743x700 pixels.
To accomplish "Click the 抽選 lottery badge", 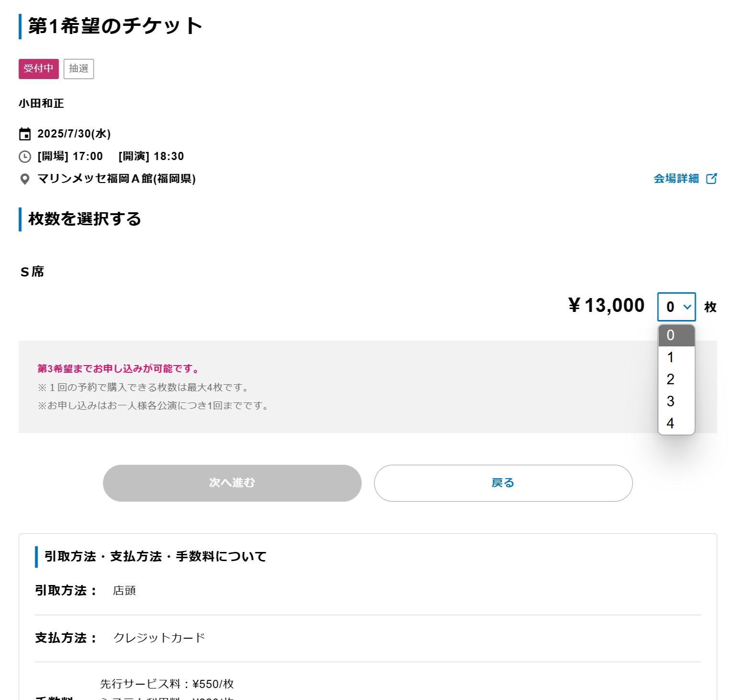I will click(x=79, y=69).
